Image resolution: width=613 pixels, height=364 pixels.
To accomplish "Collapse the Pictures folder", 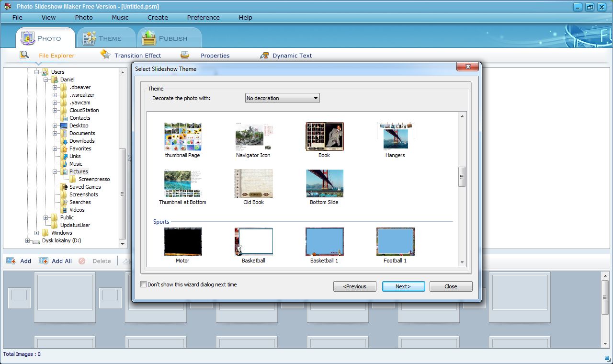I will 55,171.
